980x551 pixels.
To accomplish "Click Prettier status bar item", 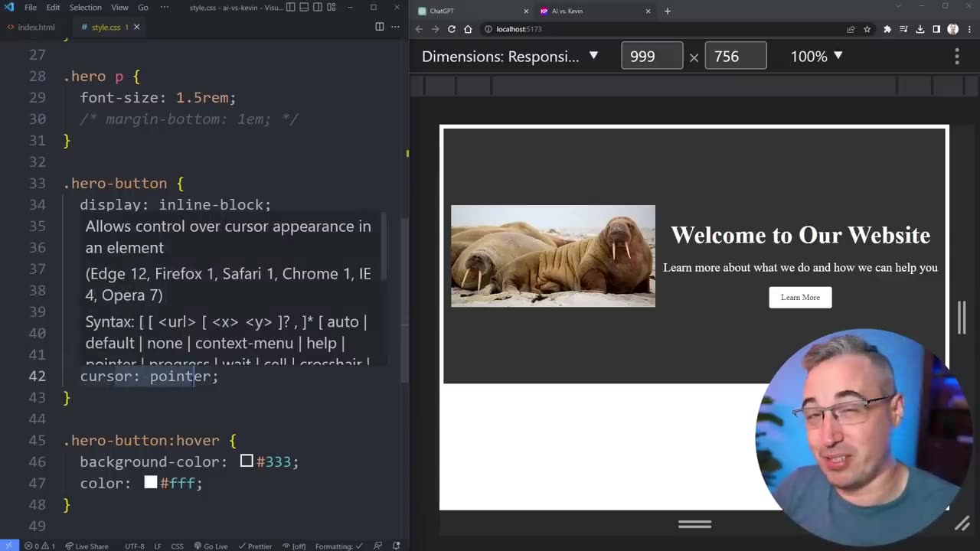I will [255, 546].
